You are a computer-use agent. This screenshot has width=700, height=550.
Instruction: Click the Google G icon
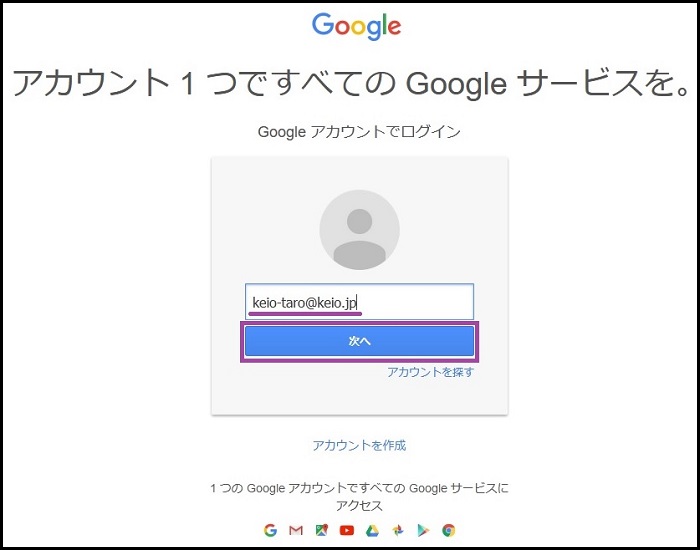pyautogui.click(x=270, y=530)
